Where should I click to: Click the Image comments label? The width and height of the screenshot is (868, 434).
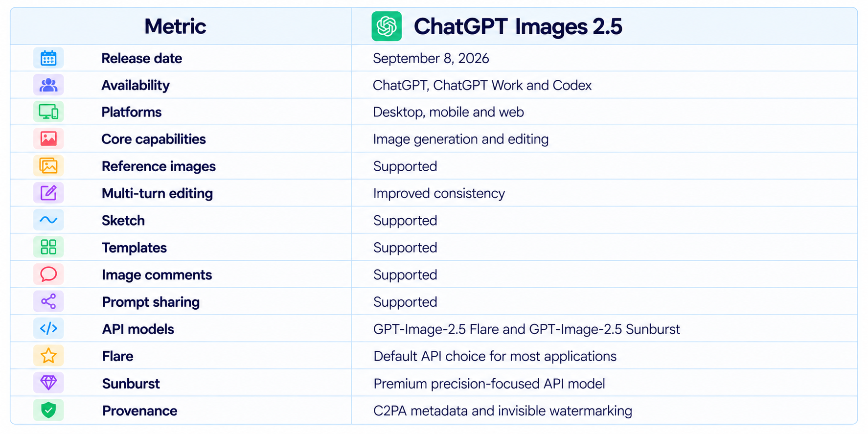tap(157, 275)
